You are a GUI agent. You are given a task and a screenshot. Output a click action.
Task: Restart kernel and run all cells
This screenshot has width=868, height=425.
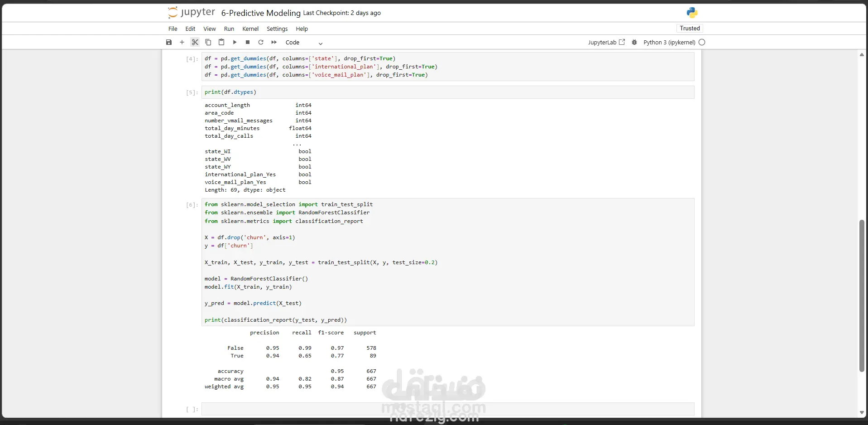[274, 42]
